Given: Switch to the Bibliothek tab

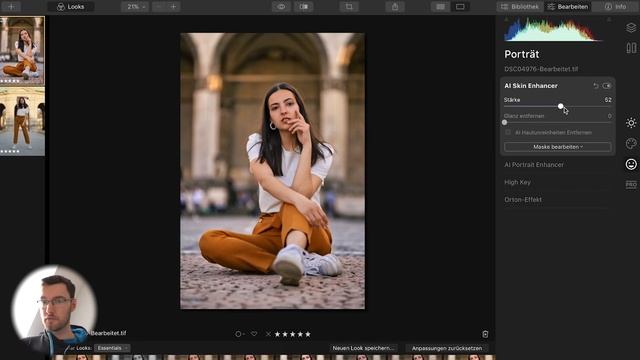Looking at the screenshot, I should (x=520, y=7).
